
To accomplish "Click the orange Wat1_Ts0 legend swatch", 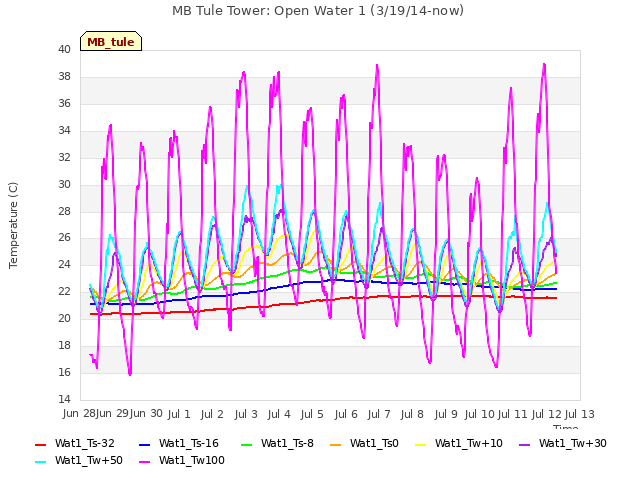I will coord(336,444).
